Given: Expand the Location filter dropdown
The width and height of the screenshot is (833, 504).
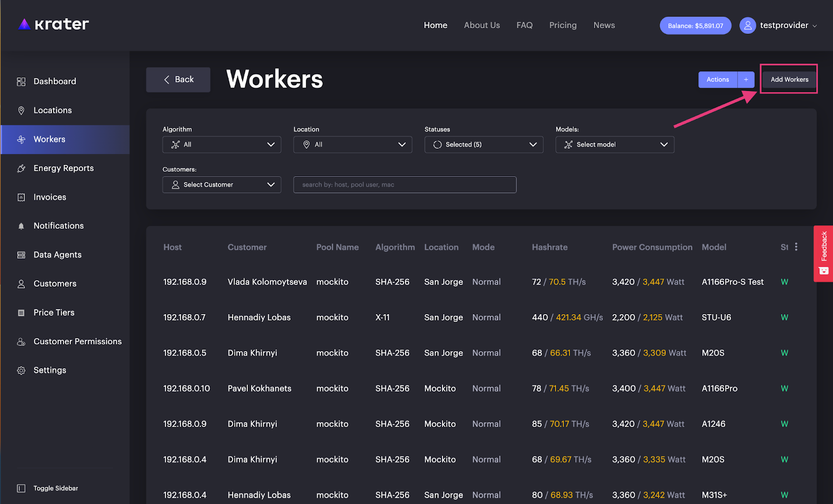Looking at the screenshot, I should pos(353,145).
